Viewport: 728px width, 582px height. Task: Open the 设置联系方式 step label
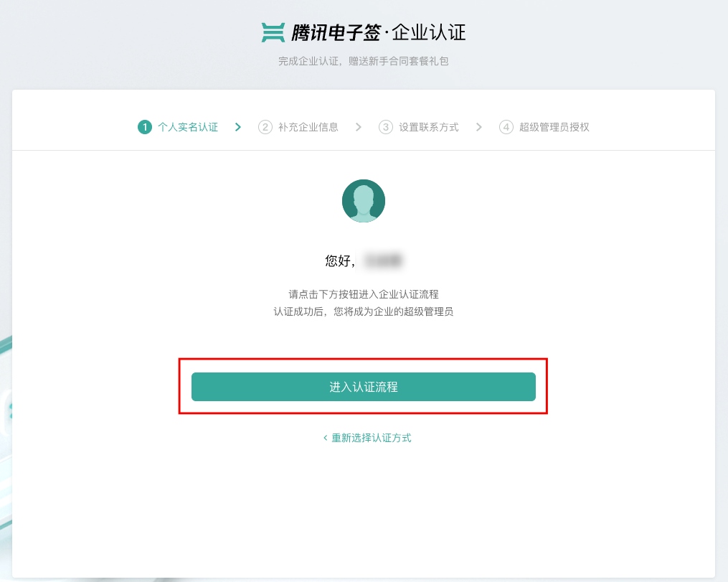[x=428, y=127]
